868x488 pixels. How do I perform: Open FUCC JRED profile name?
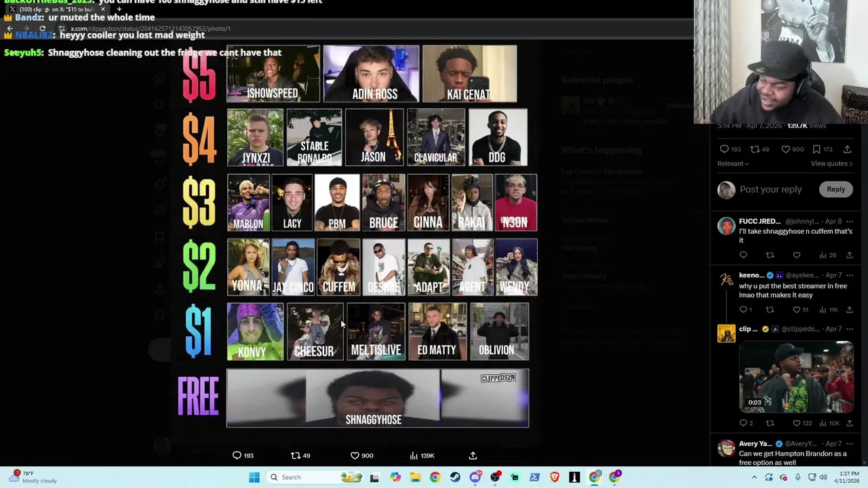point(759,222)
